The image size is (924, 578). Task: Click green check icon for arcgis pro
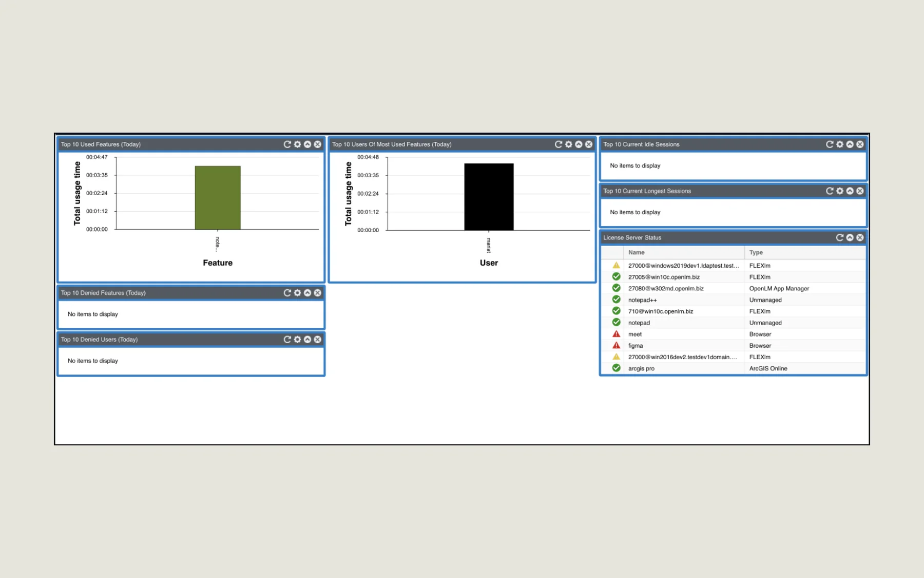(616, 368)
